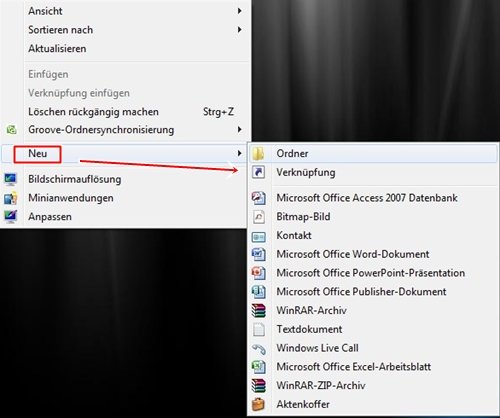
Task: Click the PowerPoint-Präsentation icon
Action: coord(258,273)
